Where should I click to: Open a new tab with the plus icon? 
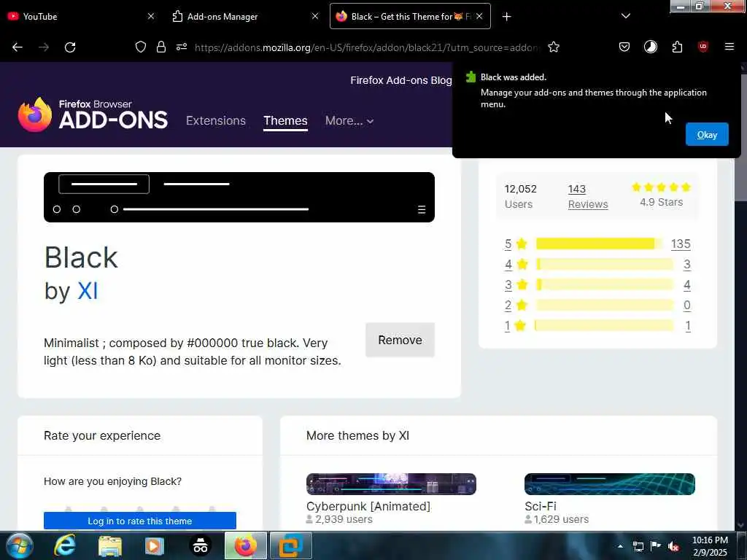pos(506,17)
